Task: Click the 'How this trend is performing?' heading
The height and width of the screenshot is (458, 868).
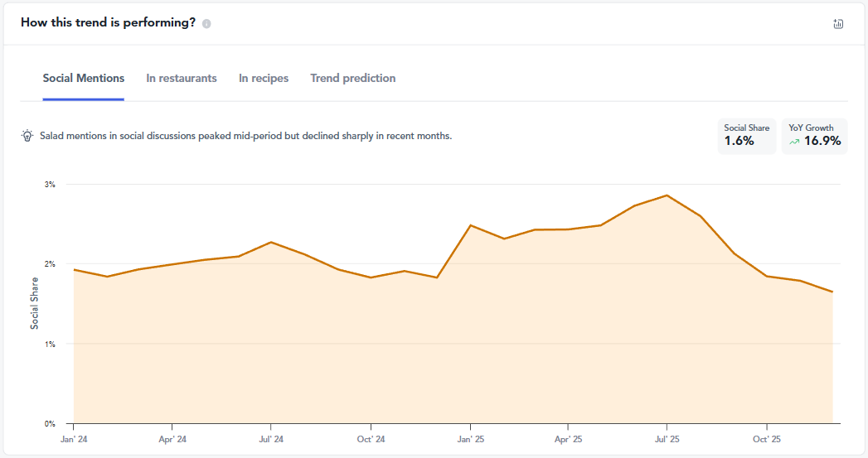Action: [x=108, y=23]
